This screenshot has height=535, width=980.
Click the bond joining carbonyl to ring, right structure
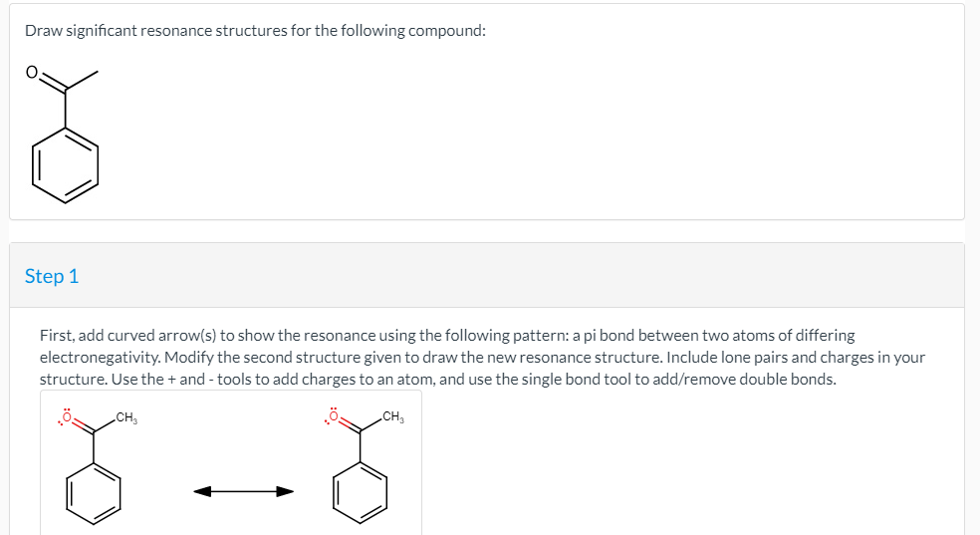click(x=360, y=447)
